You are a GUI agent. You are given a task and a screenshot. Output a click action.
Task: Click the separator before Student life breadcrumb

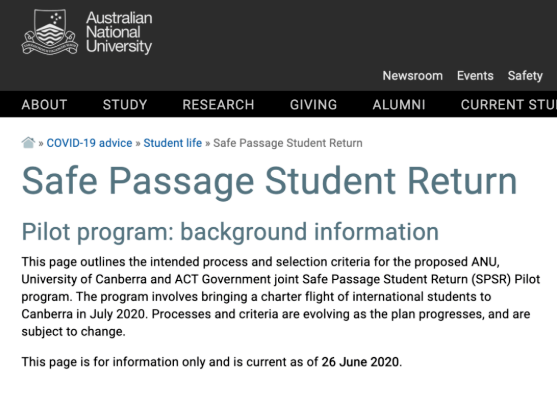click(138, 143)
